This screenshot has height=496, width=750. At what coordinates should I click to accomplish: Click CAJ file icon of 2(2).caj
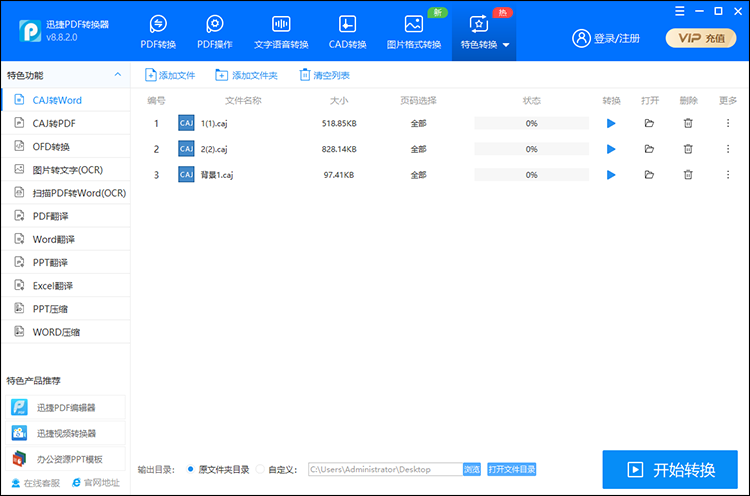[x=186, y=149]
